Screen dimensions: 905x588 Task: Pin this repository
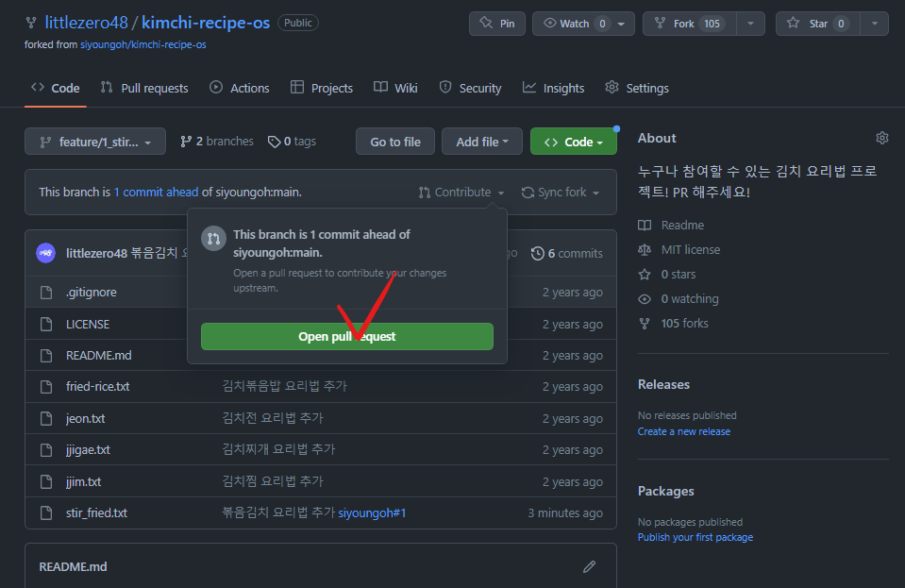tap(497, 24)
